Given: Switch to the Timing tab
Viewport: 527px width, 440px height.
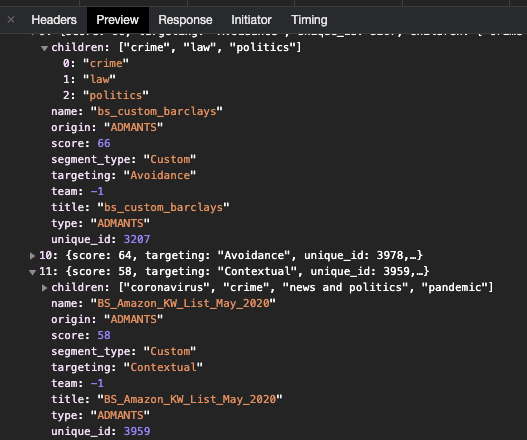Looking at the screenshot, I should (x=309, y=20).
